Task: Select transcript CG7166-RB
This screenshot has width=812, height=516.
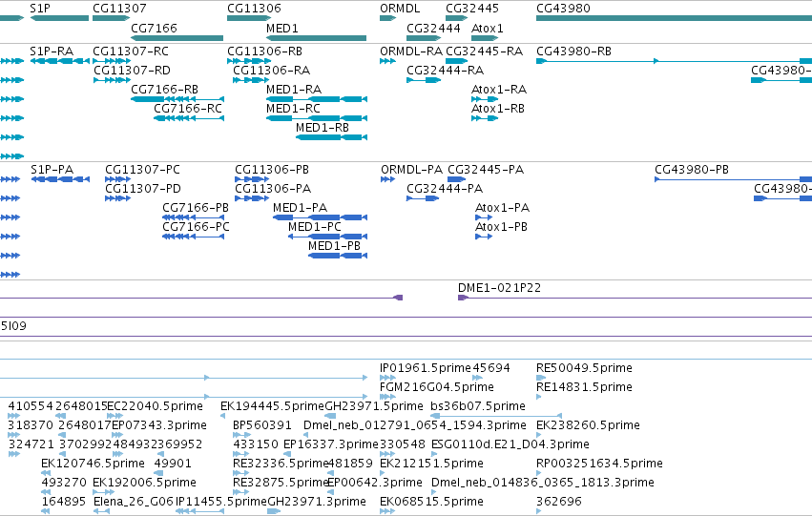Action: [x=165, y=90]
